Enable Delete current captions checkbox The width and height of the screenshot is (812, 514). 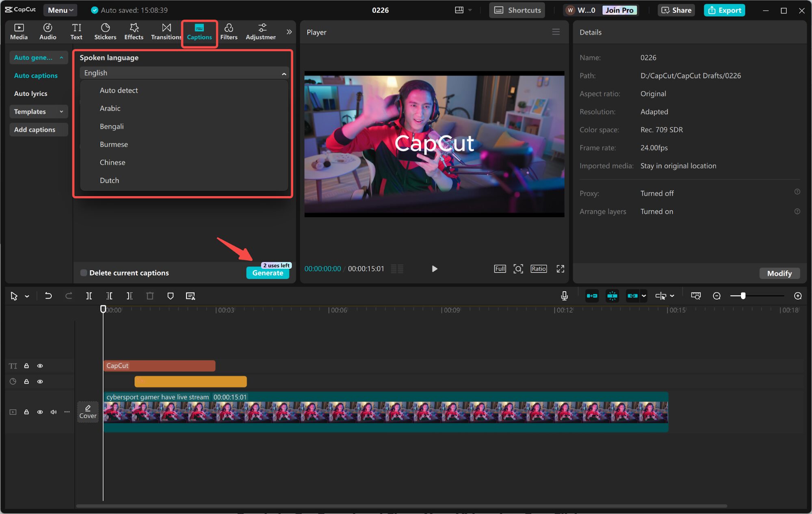(x=84, y=273)
